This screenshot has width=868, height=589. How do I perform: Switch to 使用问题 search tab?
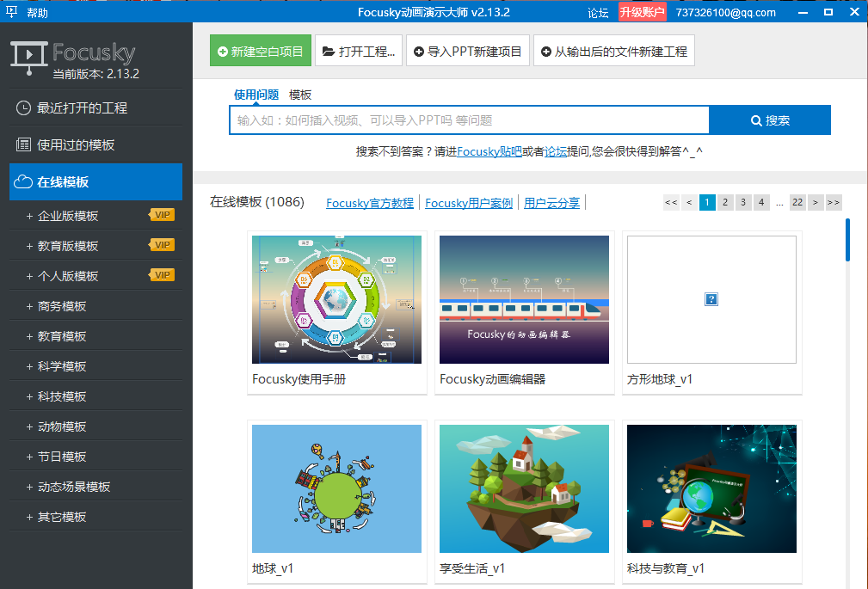[255, 95]
